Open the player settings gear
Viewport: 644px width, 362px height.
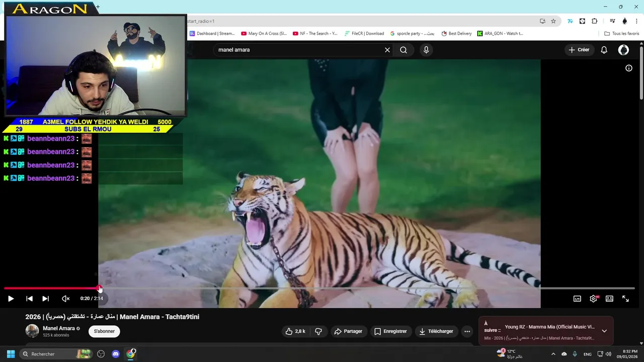(594, 299)
